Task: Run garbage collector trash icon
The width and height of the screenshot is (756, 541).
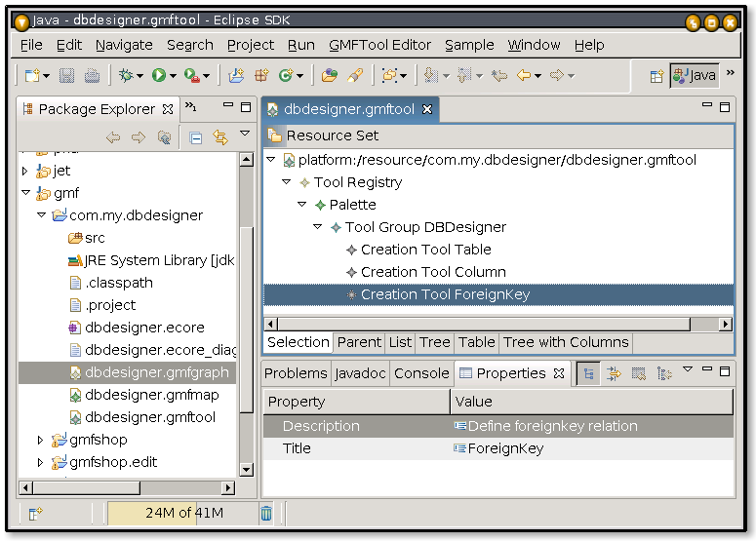Action: click(266, 513)
